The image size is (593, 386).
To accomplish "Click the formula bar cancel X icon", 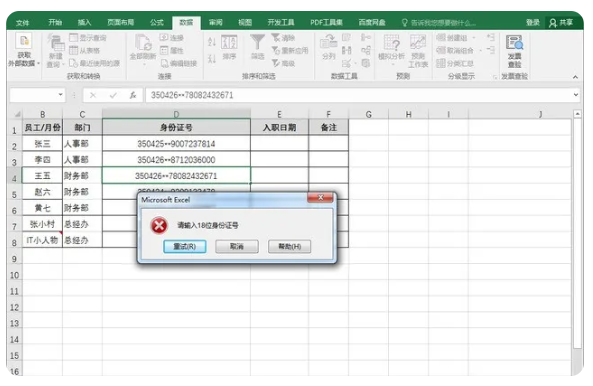I will (93, 95).
